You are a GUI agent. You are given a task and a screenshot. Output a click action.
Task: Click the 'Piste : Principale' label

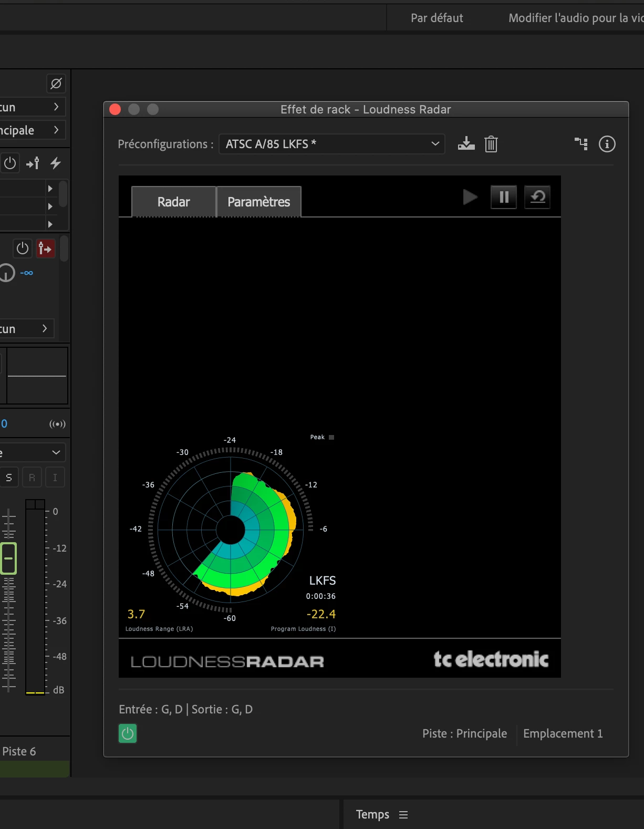coord(465,733)
